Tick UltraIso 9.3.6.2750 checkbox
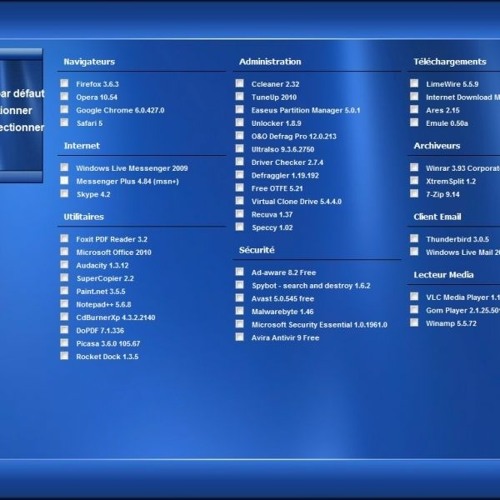The height and width of the screenshot is (500, 500). pos(240,148)
